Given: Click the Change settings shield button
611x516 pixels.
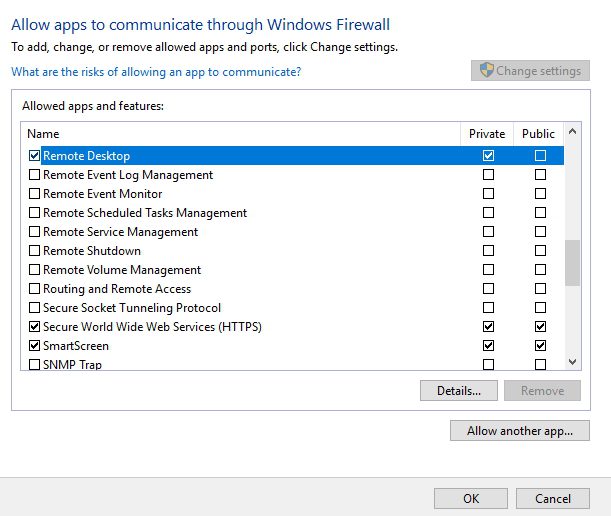Looking at the screenshot, I should point(530,71).
